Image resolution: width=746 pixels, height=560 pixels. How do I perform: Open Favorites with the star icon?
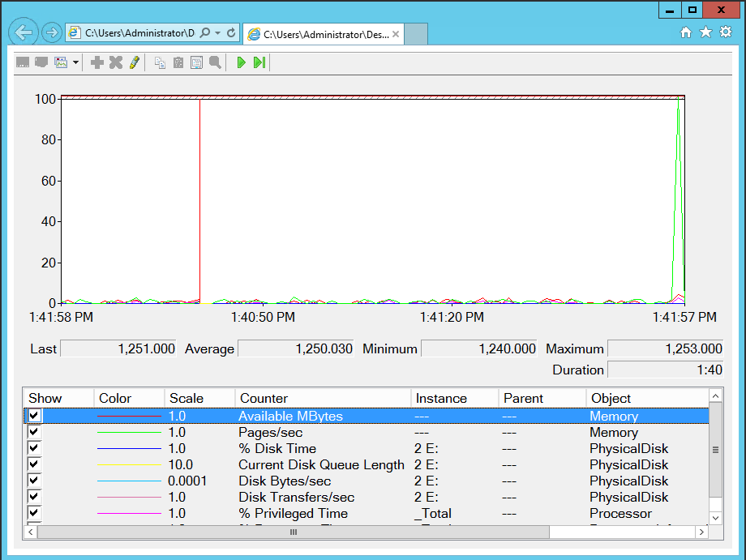pos(705,32)
